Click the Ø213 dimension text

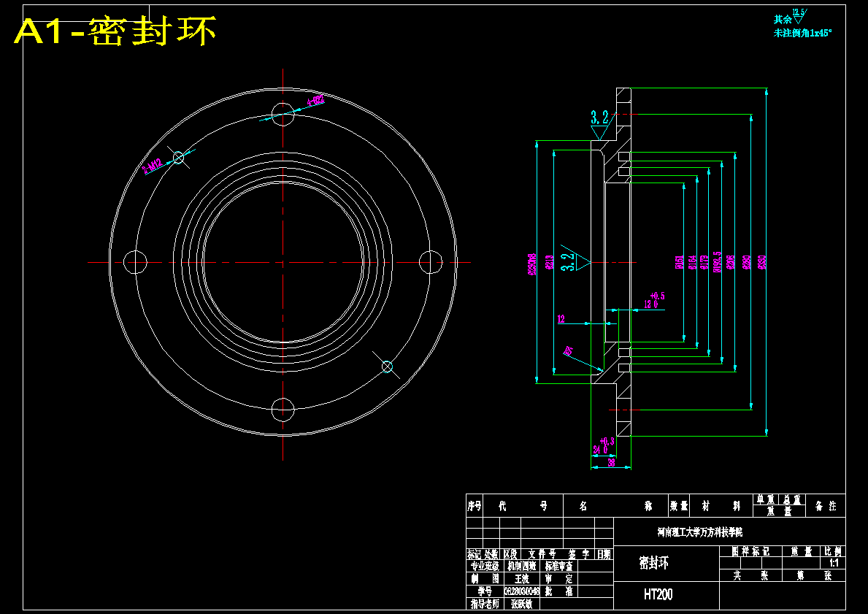550,262
